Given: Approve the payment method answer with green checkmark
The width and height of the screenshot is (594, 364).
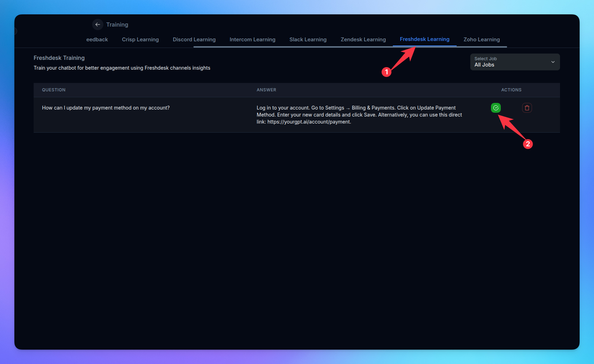Looking at the screenshot, I should (496, 108).
